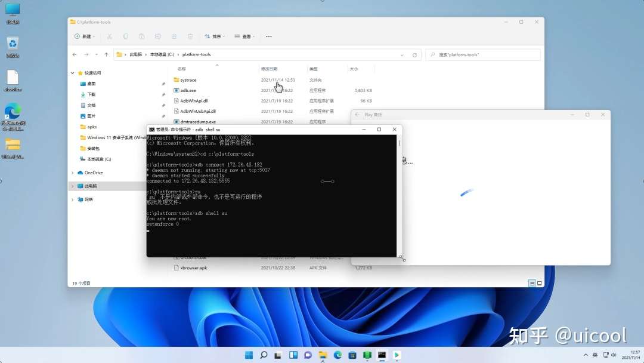
Task: Open Widgets on taskbar
Action: (293, 355)
